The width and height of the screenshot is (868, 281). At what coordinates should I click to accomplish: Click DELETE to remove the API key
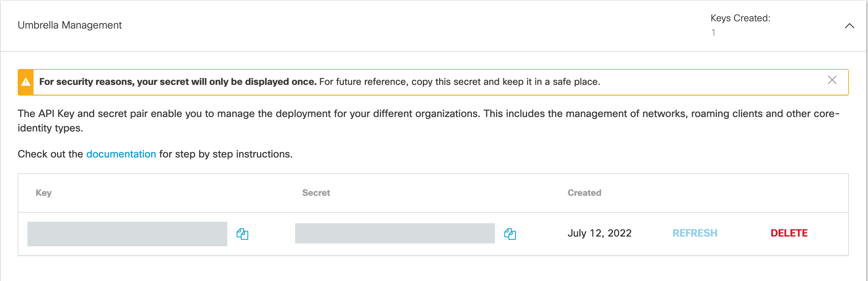789,233
